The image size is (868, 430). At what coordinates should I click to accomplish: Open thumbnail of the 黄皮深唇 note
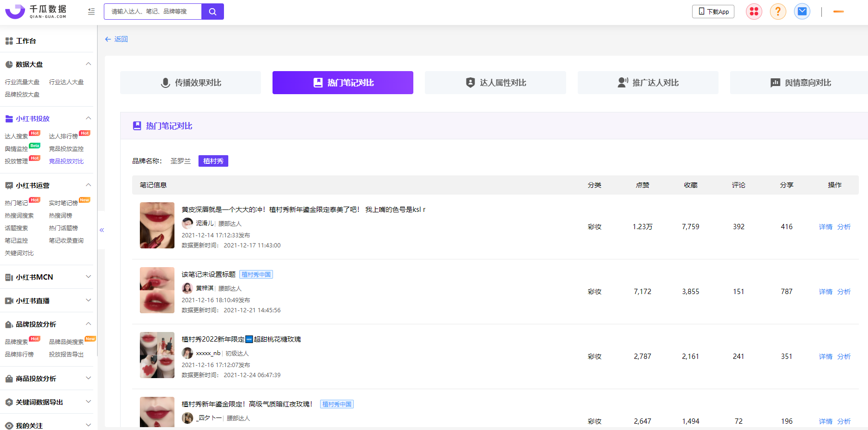coord(157,225)
